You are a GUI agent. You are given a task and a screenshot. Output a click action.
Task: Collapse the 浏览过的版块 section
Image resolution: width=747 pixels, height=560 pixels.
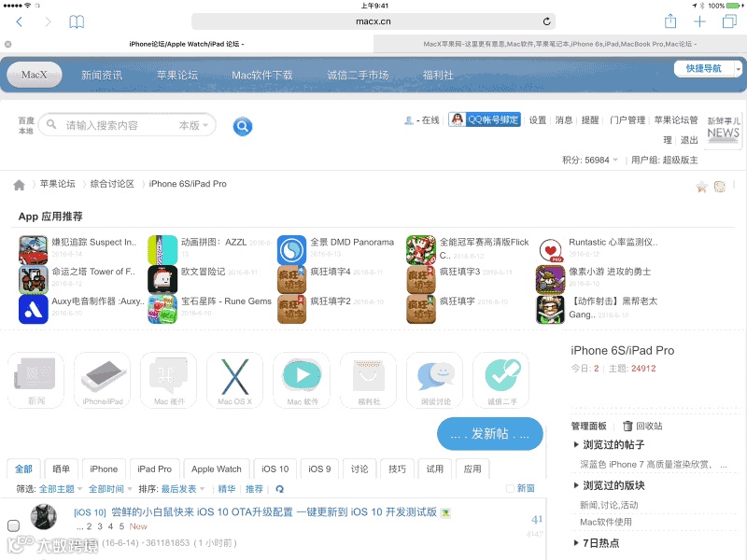[609, 485]
